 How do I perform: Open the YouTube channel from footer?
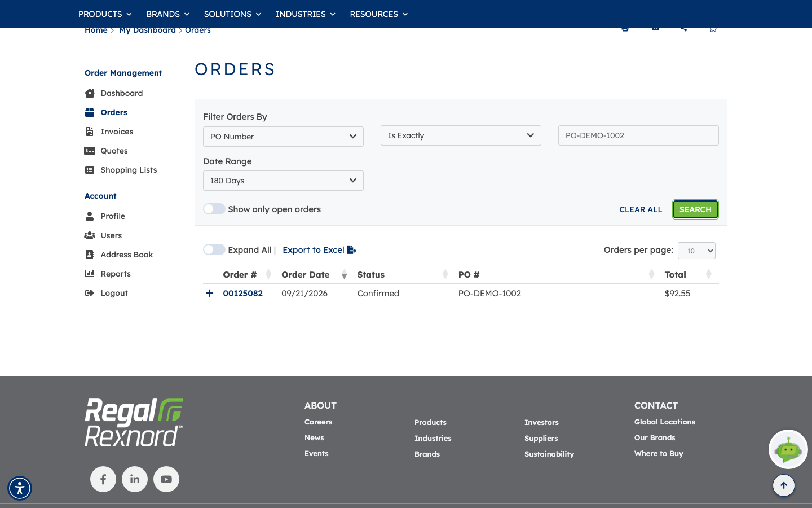(x=166, y=479)
